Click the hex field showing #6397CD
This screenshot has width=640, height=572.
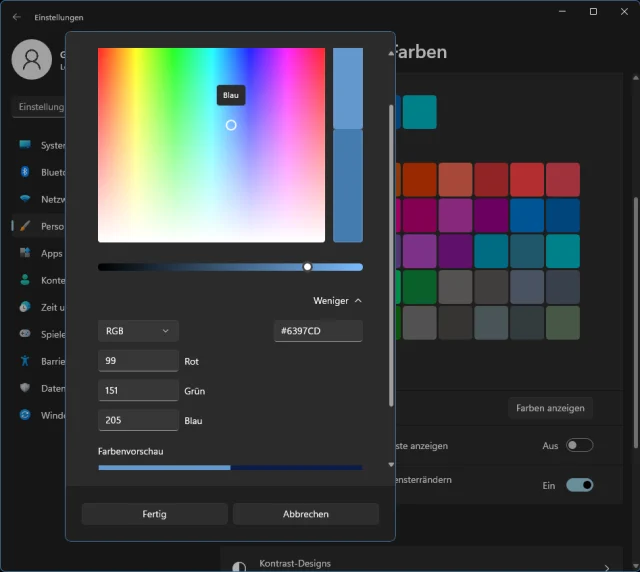point(318,331)
